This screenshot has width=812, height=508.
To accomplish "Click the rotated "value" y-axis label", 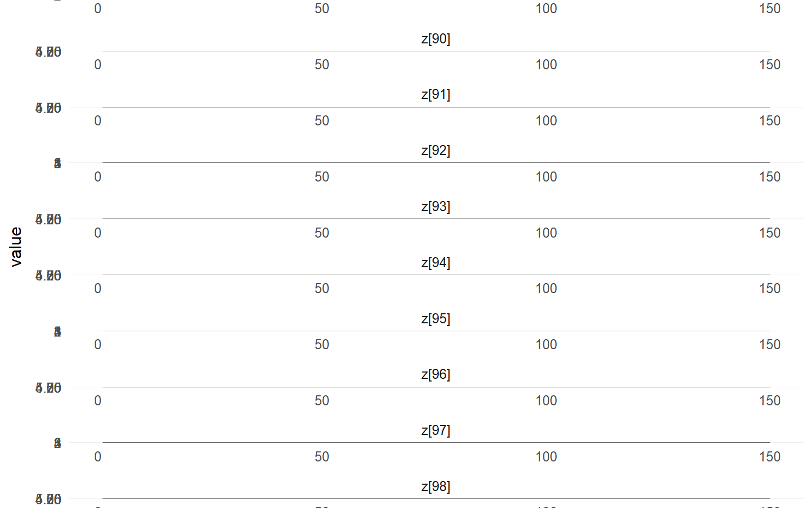I will click(16, 247).
